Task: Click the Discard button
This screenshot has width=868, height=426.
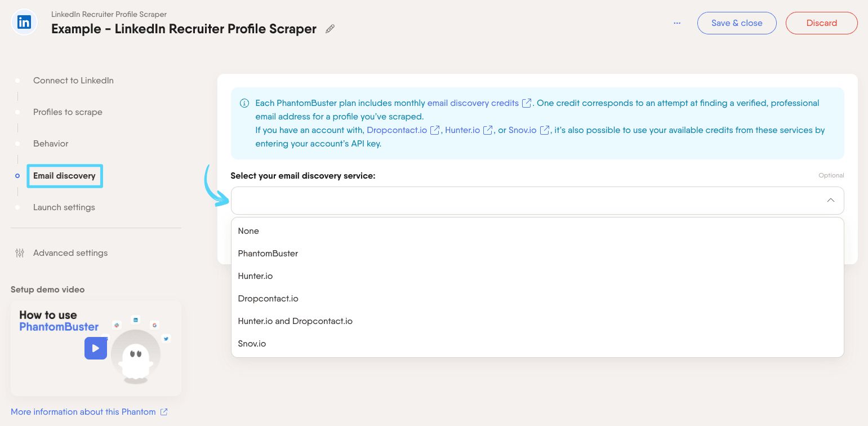Action: (x=821, y=23)
